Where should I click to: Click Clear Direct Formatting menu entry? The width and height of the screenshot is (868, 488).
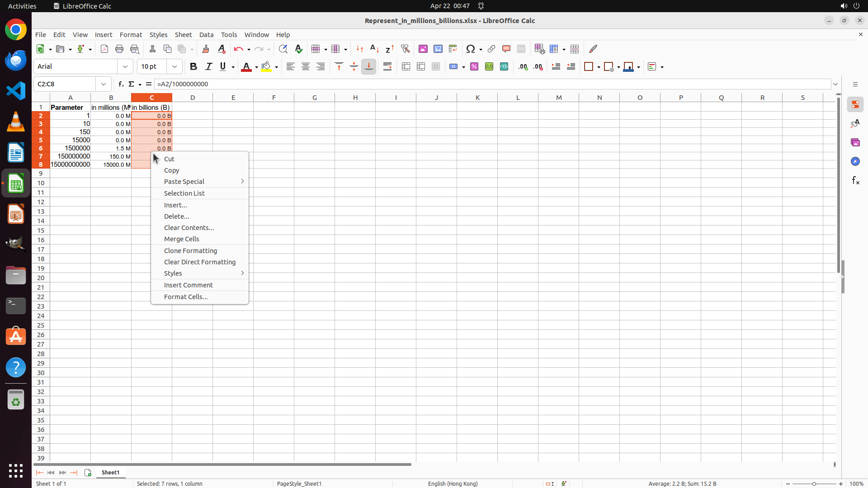tap(199, 262)
